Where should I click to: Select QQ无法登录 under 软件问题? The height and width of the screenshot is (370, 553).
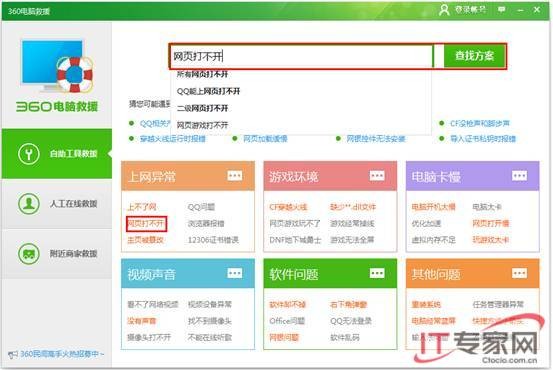351,321
